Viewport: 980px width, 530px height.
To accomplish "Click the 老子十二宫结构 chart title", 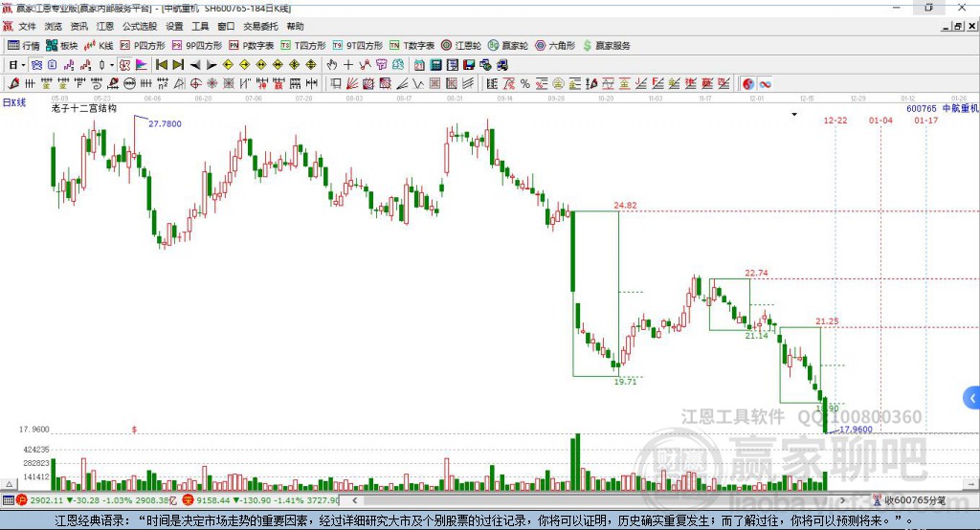I will (x=84, y=108).
